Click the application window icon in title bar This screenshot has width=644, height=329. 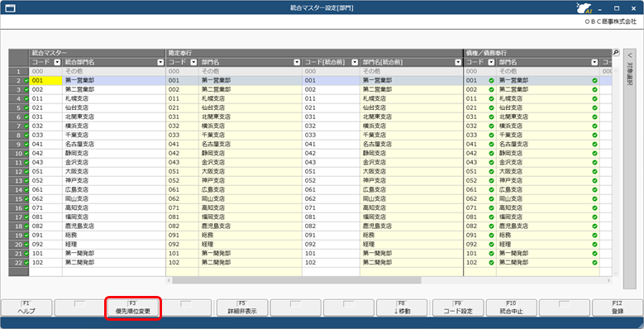click(10, 7)
